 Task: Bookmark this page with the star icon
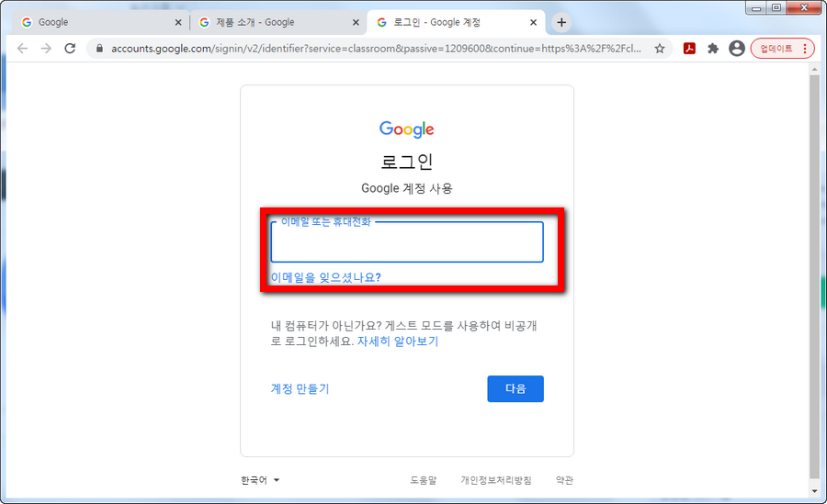coord(659,49)
